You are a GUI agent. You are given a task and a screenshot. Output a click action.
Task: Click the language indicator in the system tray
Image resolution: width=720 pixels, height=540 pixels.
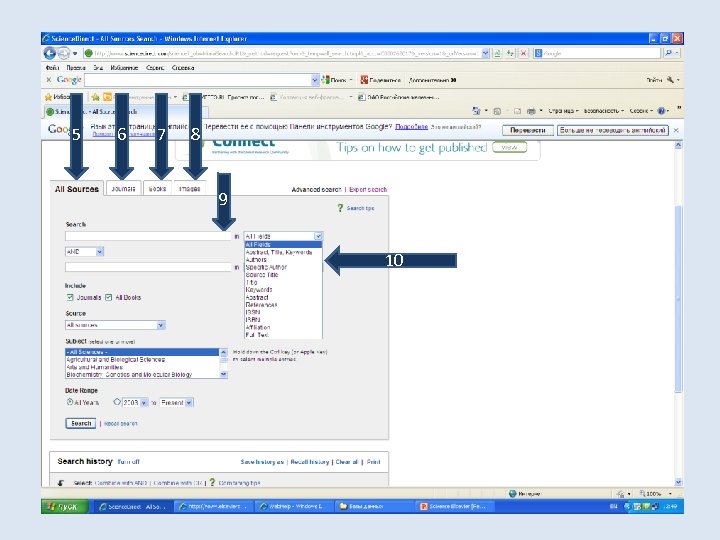[x=614, y=506]
